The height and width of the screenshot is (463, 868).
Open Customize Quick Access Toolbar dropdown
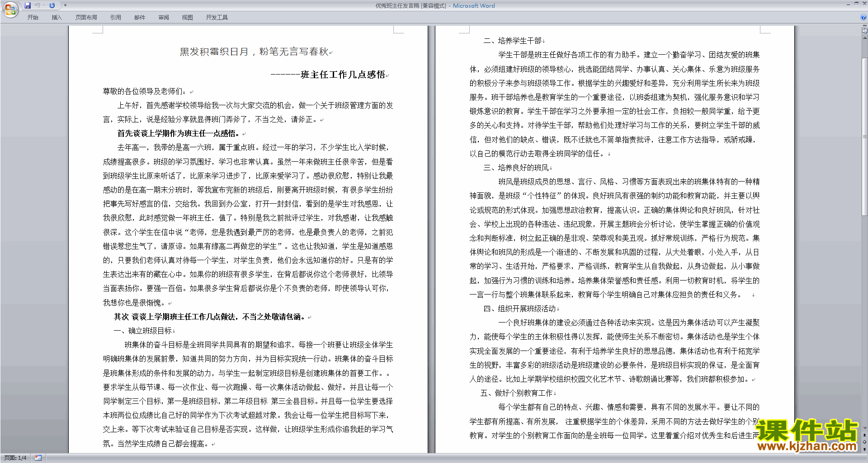(x=65, y=5)
